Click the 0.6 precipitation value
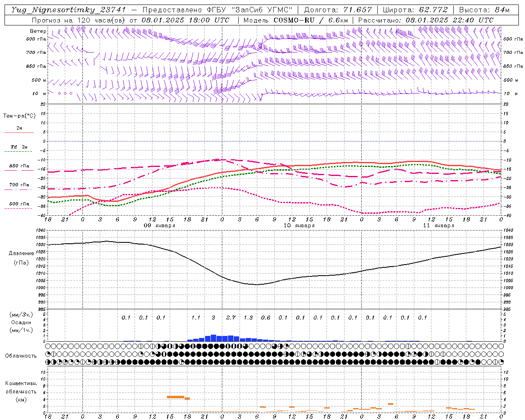This screenshot has width=525, height=420. click(x=265, y=317)
